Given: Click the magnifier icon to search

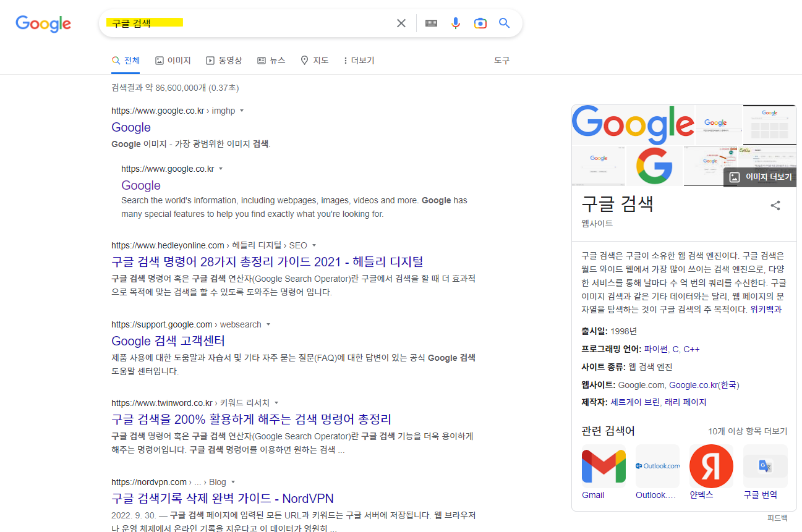Looking at the screenshot, I should pyautogui.click(x=504, y=23).
